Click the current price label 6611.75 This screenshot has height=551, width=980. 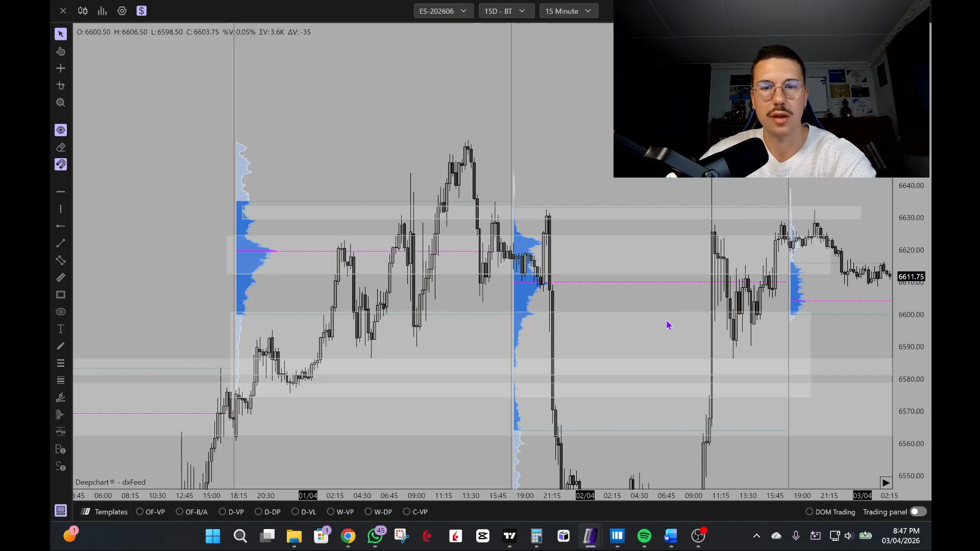pos(911,277)
